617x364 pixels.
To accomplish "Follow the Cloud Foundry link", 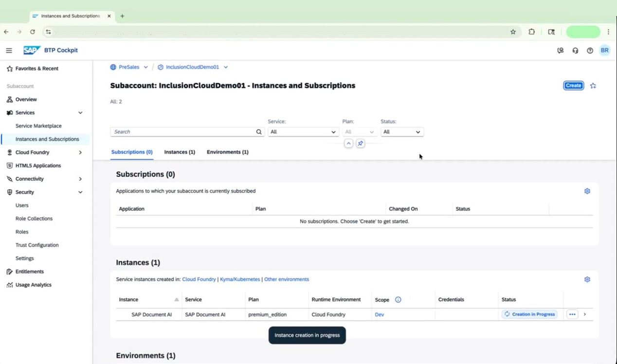I will point(199,279).
